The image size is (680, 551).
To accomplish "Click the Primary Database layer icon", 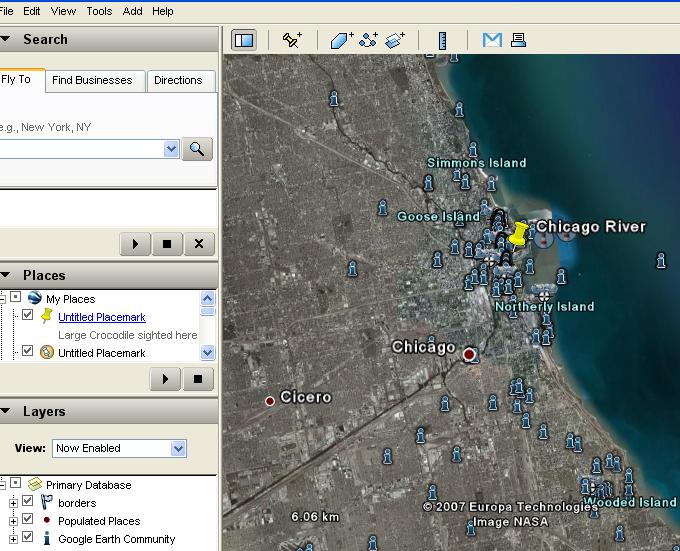I will (35, 484).
